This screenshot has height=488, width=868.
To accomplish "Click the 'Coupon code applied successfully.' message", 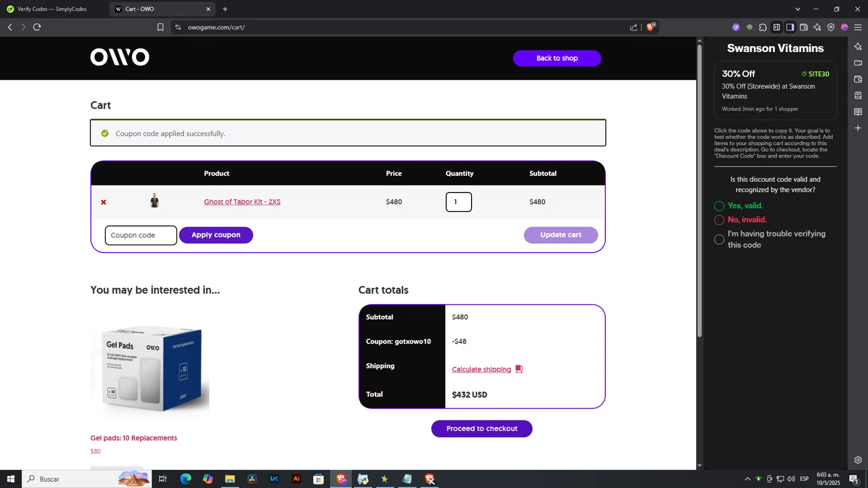I will coord(170,134).
